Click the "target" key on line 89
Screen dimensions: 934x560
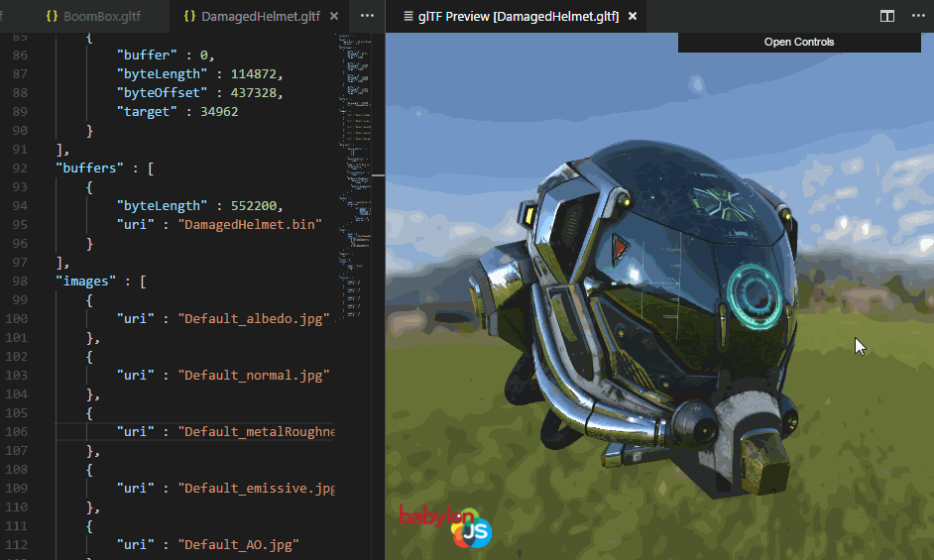[x=147, y=111]
